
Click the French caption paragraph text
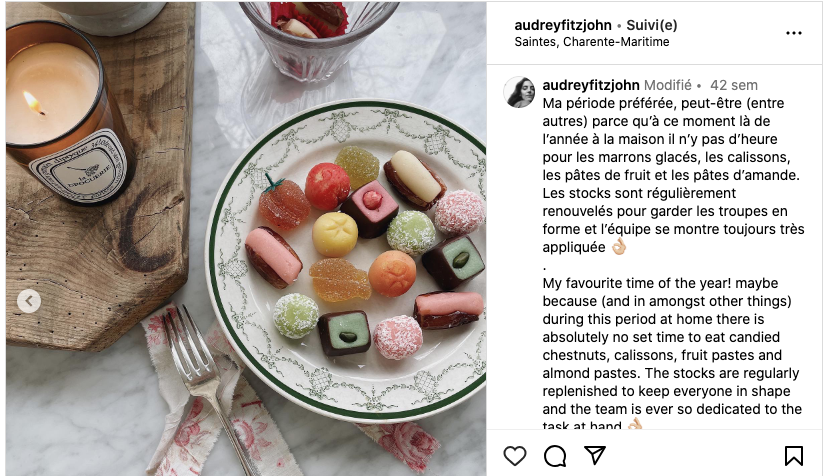tap(673, 175)
